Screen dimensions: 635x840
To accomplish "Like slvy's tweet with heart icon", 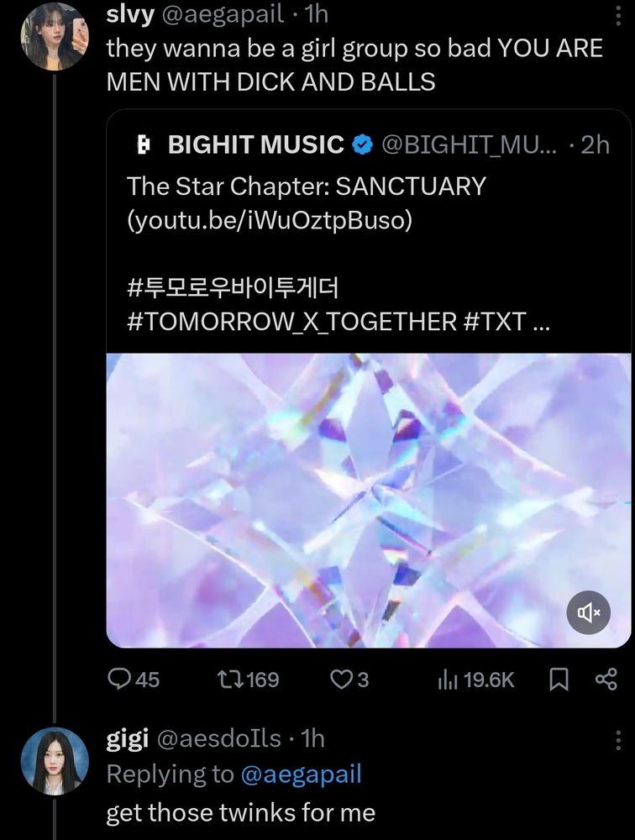I will (349, 680).
